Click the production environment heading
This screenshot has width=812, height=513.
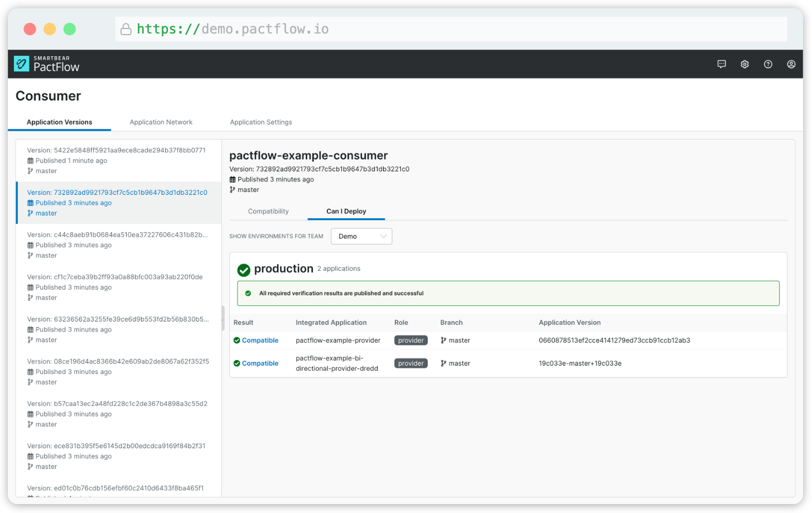(x=283, y=269)
